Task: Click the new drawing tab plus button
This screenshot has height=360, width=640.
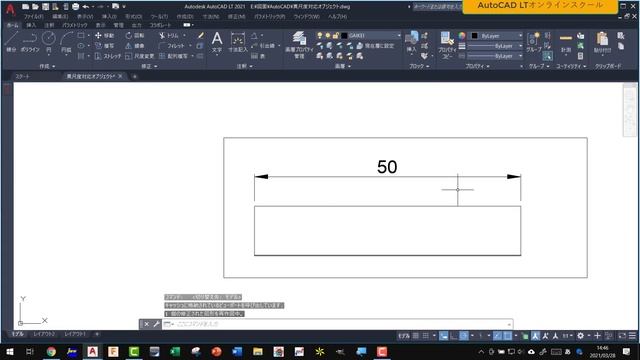Action: (x=134, y=76)
